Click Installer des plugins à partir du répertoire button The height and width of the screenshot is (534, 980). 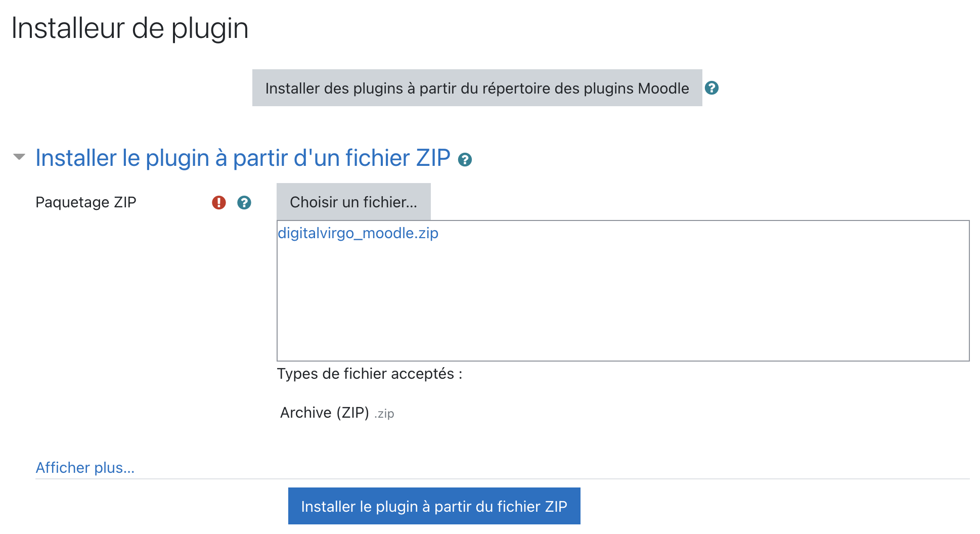(477, 88)
